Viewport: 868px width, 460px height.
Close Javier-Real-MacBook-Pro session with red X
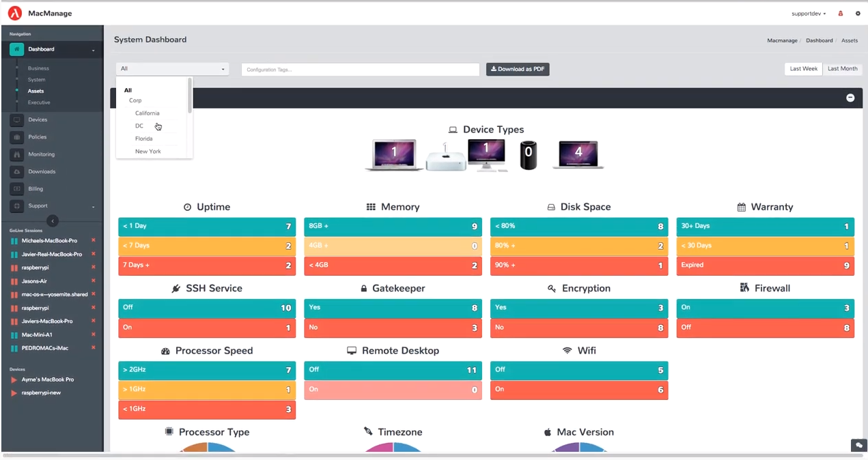94,254
